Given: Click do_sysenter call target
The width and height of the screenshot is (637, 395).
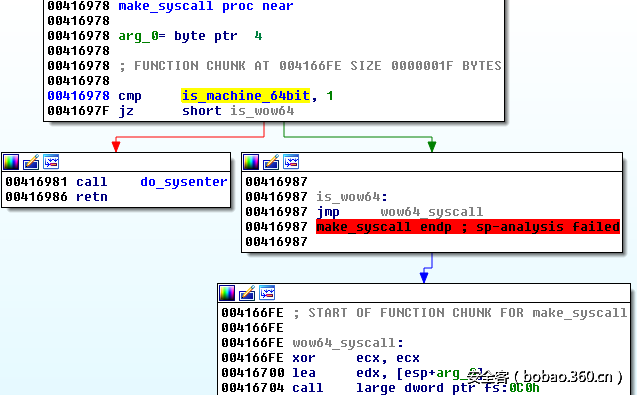Looking at the screenshot, I should tap(184, 182).
